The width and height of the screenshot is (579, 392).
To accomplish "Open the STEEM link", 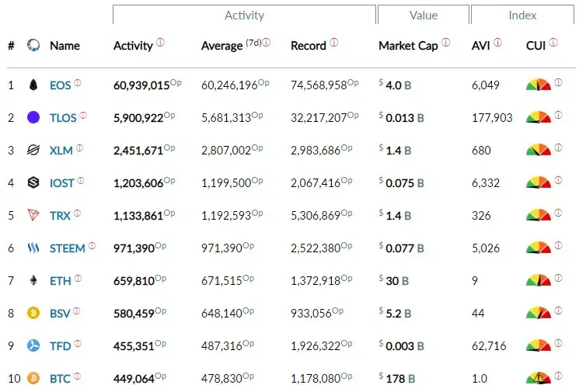I will pyautogui.click(x=68, y=248).
